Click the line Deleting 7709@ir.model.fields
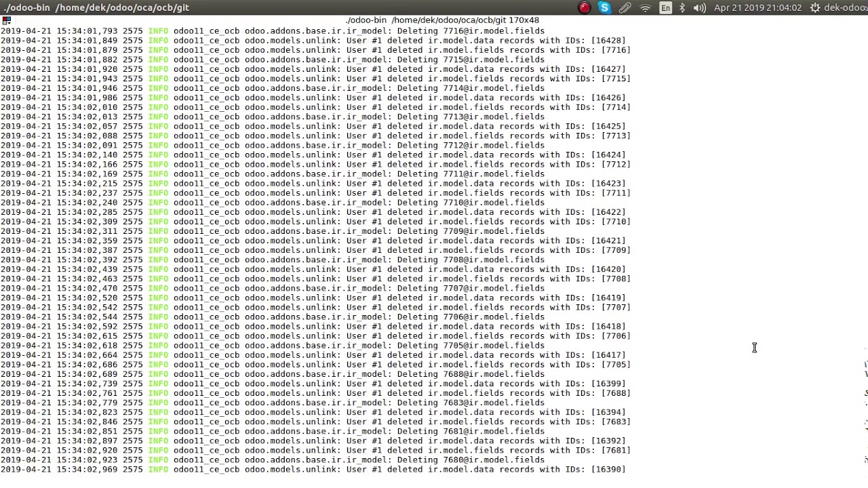 click(x=471, y=231)
